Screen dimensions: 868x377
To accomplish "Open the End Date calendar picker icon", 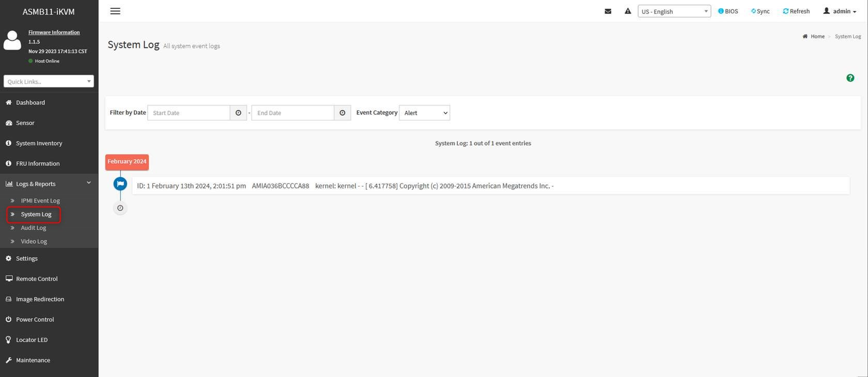I will coord(342,113).
